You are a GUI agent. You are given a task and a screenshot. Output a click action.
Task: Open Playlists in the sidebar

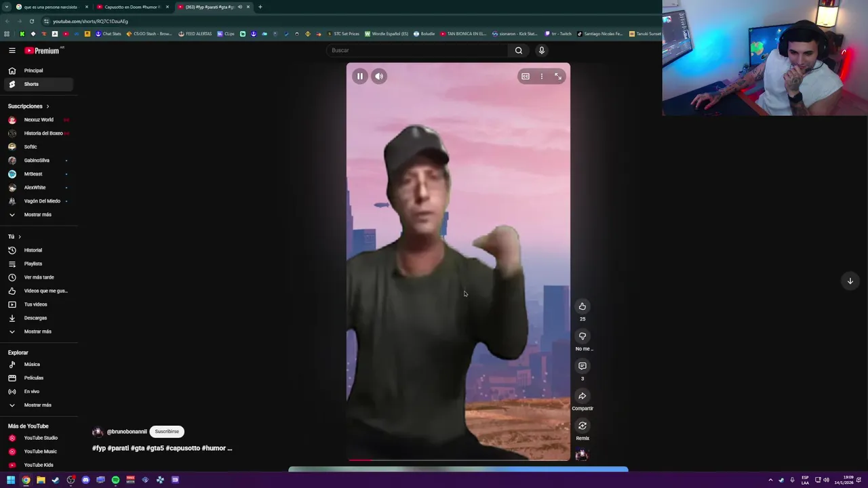[37, 264]
